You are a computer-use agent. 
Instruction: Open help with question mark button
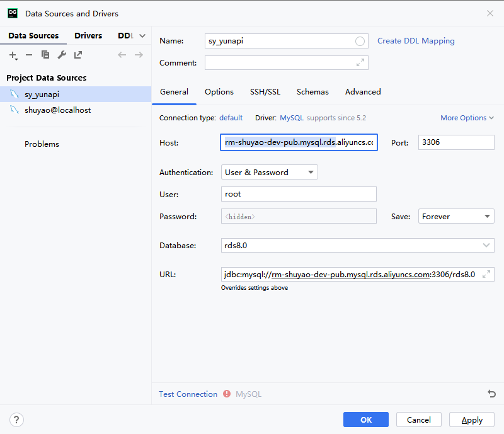(x=16, y=420)
